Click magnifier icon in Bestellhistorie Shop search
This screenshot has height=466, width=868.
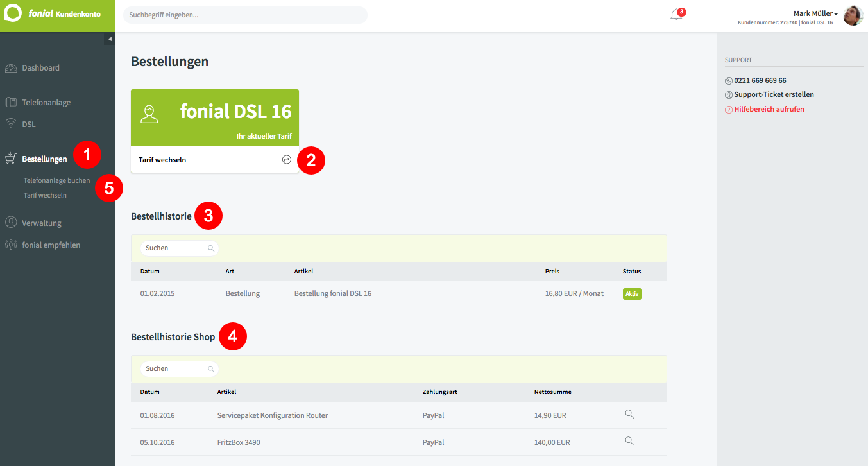210,368
